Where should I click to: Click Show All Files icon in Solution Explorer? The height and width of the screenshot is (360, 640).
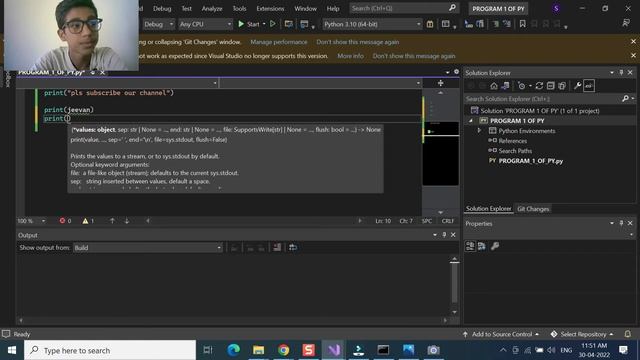562,86
